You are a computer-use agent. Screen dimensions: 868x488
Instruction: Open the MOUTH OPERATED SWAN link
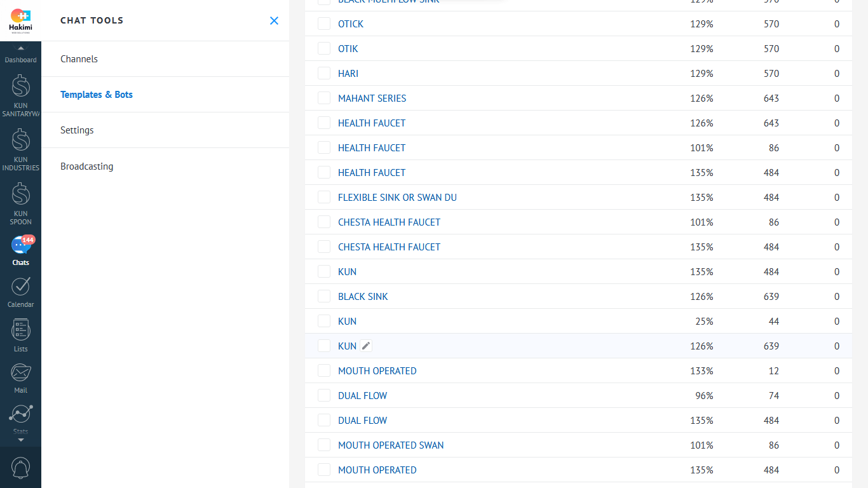(x=391, y=445)
